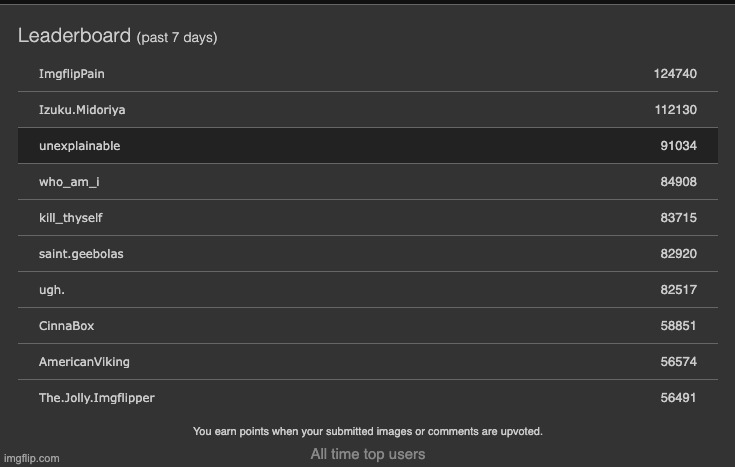Click the Leaderboard heading

point(74,36)
